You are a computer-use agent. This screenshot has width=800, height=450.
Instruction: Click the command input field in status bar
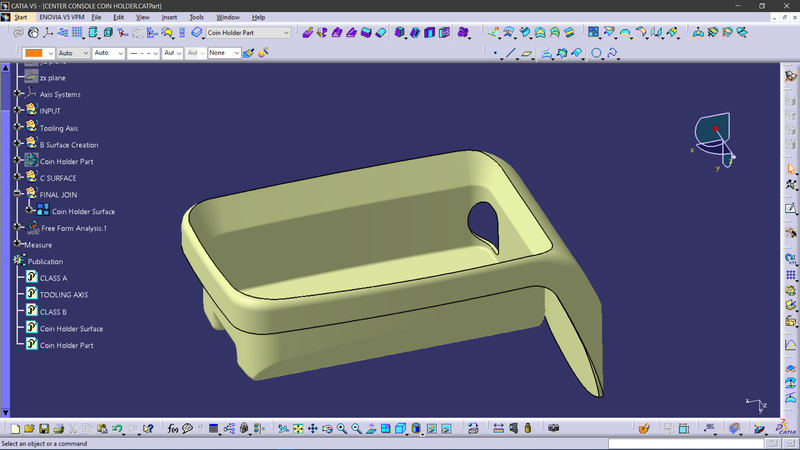tap(686, 443)
